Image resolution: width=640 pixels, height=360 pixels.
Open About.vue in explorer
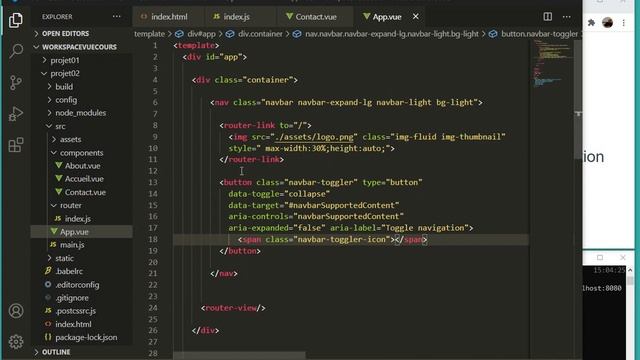pos(82,166)
